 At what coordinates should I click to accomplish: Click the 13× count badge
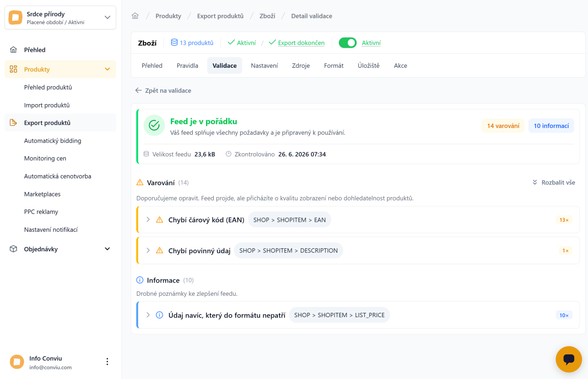[x=564, y=220]
